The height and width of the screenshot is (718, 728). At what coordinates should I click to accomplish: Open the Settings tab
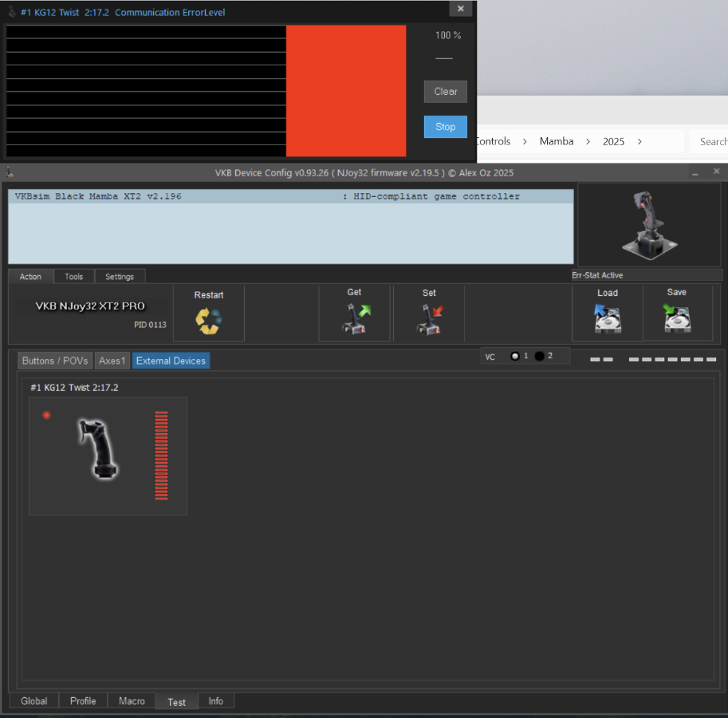click(120, 276)
